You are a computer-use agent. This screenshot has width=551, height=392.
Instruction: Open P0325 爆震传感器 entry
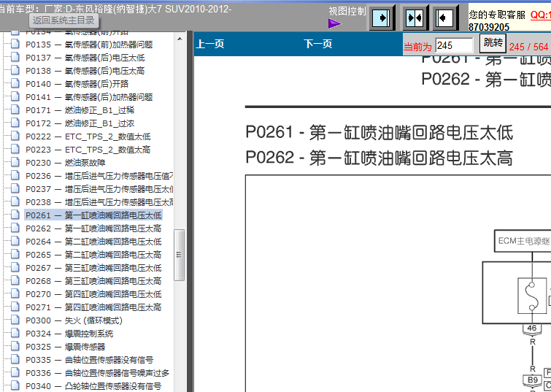point(66,347)
